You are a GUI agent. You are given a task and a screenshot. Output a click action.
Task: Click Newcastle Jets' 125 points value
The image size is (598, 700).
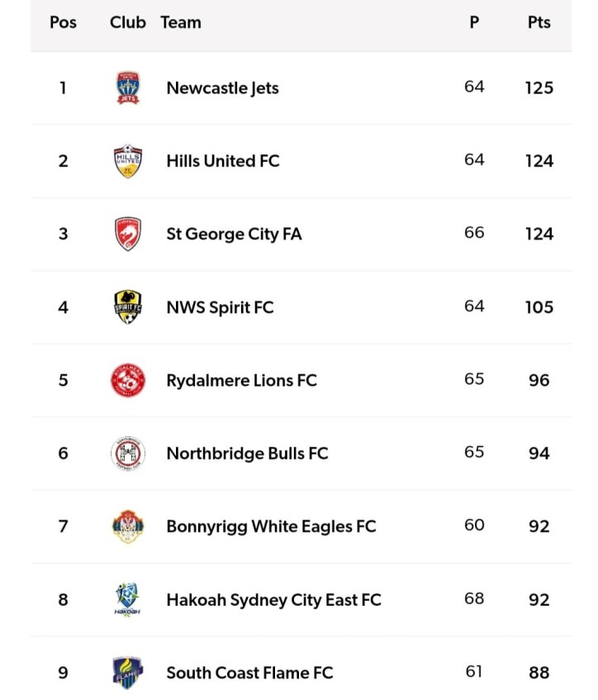coord(539,88)
